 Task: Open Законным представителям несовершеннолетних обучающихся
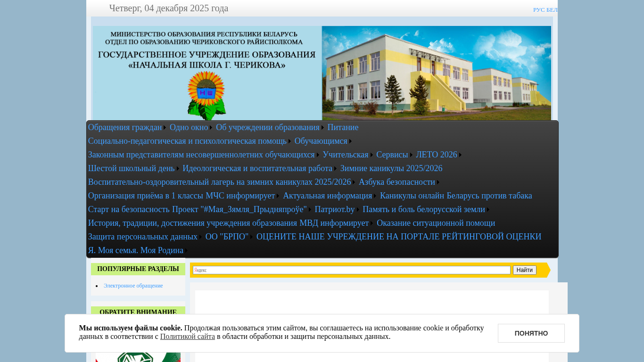pos(201,155)
